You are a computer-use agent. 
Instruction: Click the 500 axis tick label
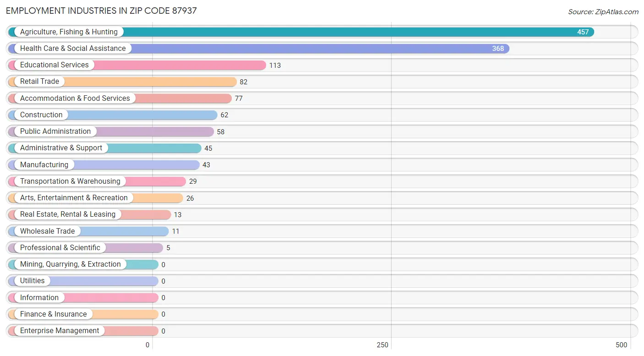click(621, 345)
